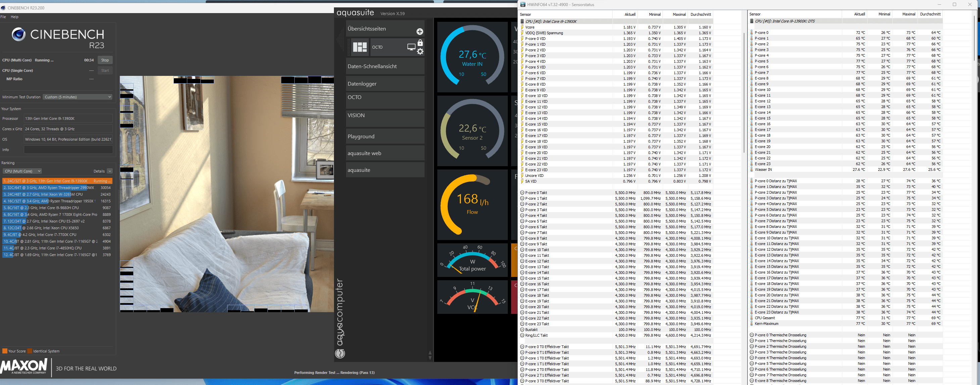The image size is (980, 385).
Task: Open the File menu in Cinebench
Action: [x=3, y=17]
